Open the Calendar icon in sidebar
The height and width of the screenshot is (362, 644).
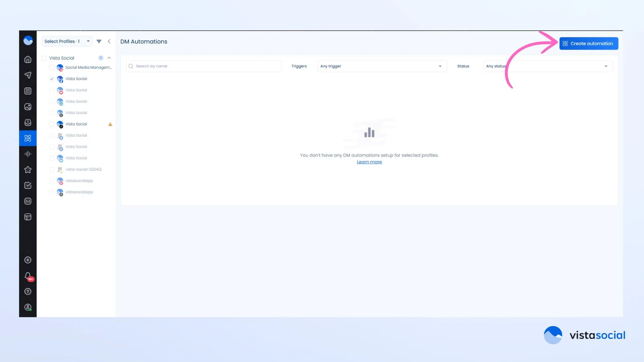tap(28, 91)
